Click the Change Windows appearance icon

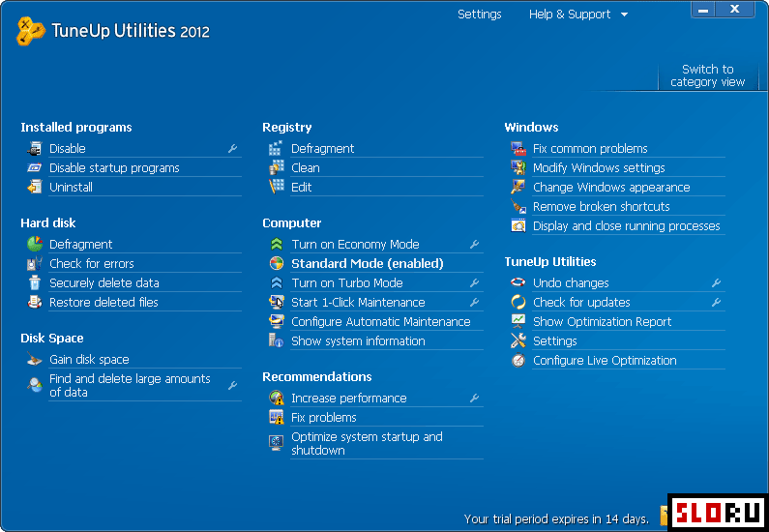[x=518, y=187]
